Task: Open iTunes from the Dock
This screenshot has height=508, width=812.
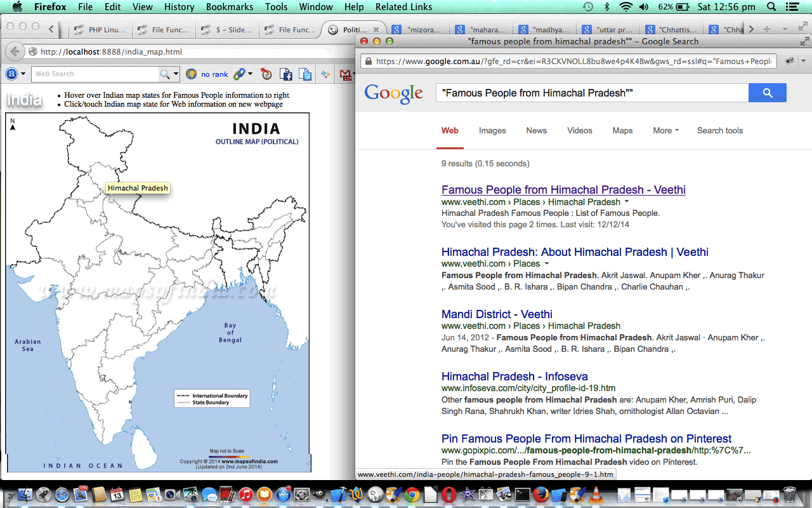Action: point(246,495)
